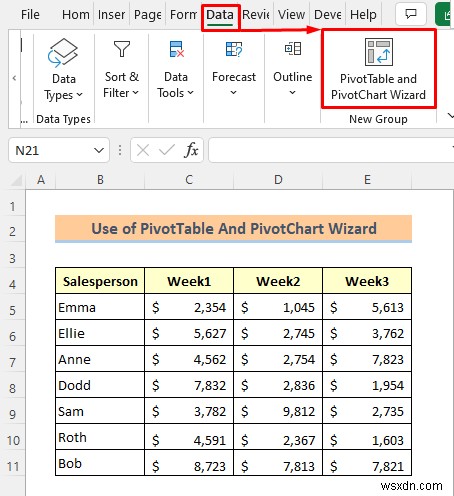Screen dimensions: 454x496
Task: Click the green share button
Action: click(445, 14)
